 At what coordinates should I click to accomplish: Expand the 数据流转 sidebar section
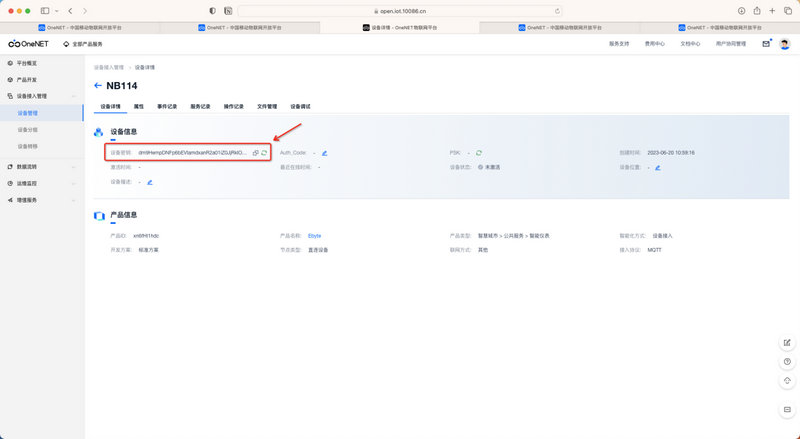pyautogui.click(x=42, y=167)
